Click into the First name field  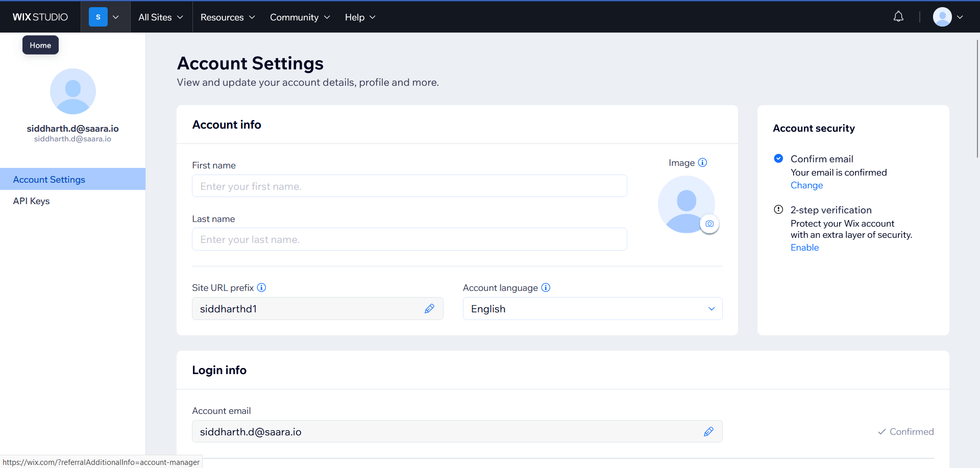[x=409, y=186]
